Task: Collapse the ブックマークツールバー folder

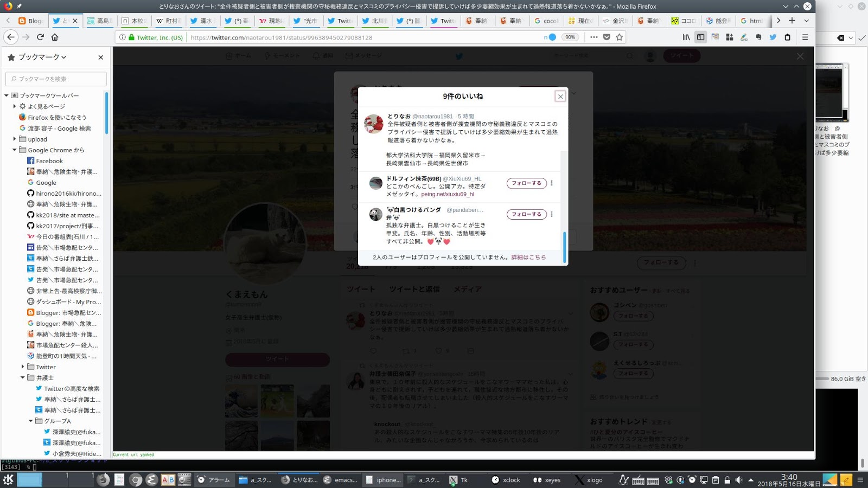Action: (x=7, y=95)
